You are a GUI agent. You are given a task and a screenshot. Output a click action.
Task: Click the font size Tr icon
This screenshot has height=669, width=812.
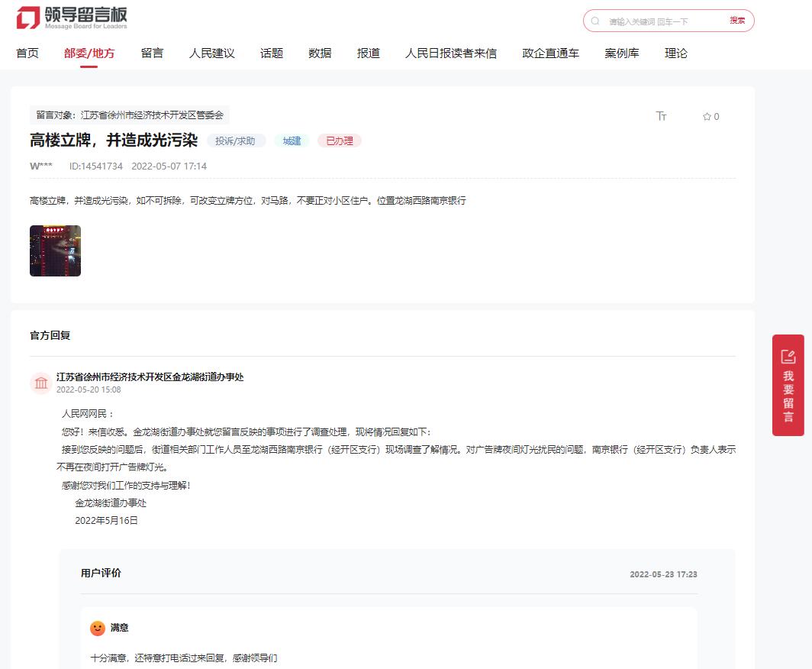tap(661, 116)
